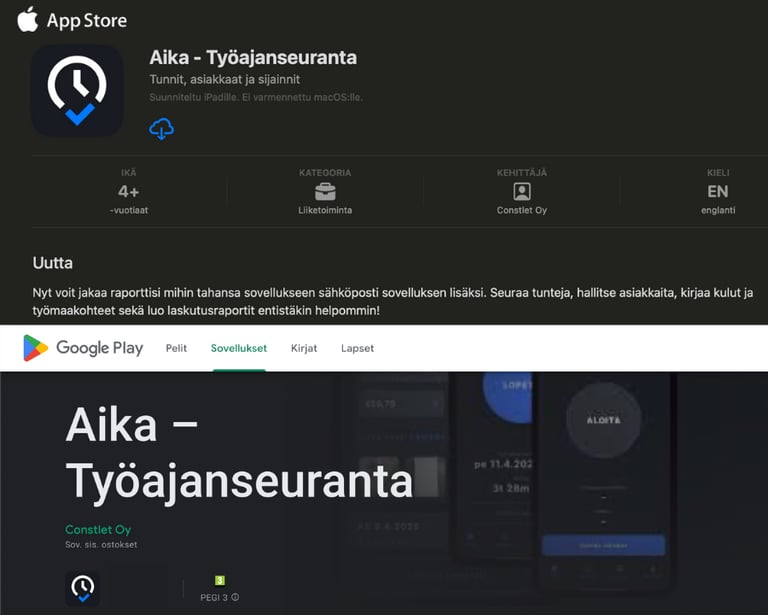This screenshot has height=615, width=768.
Task: Click the release notes starting Nyt voit jakaa
Action: pos(393,302)
